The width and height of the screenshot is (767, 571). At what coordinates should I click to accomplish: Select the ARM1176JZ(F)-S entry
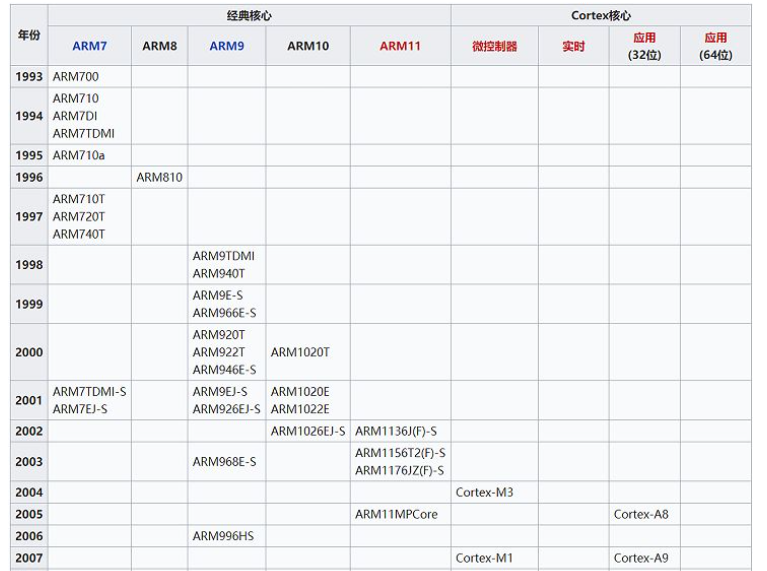pos(400,471)
